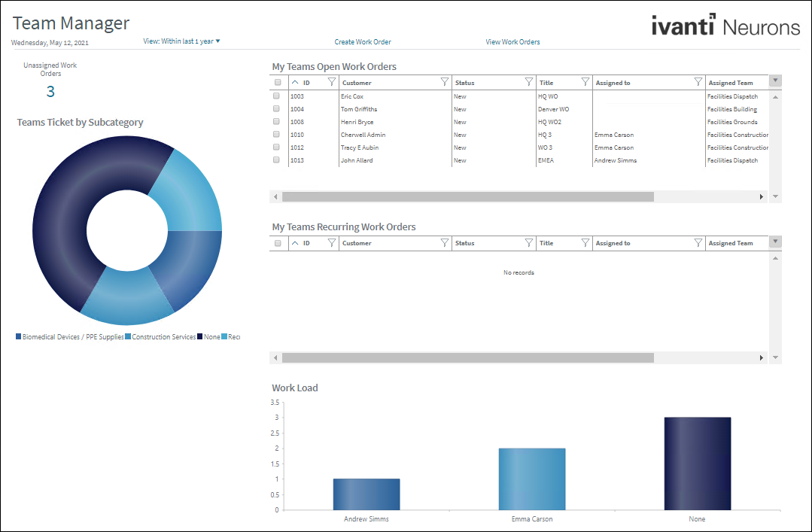Open the filter on the Customer column
812x532 pixels.
tap(445, 82)
